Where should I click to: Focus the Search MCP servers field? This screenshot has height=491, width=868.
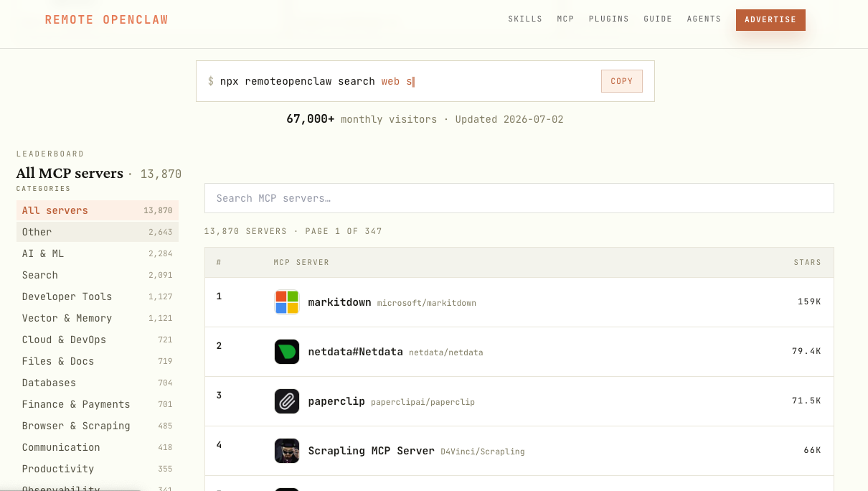(x=519, y=198)
